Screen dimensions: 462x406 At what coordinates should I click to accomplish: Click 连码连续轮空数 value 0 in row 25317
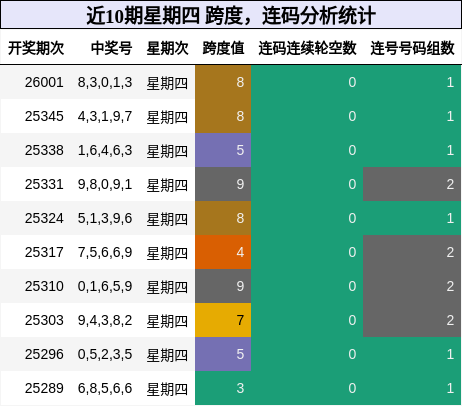coord(307,252)
